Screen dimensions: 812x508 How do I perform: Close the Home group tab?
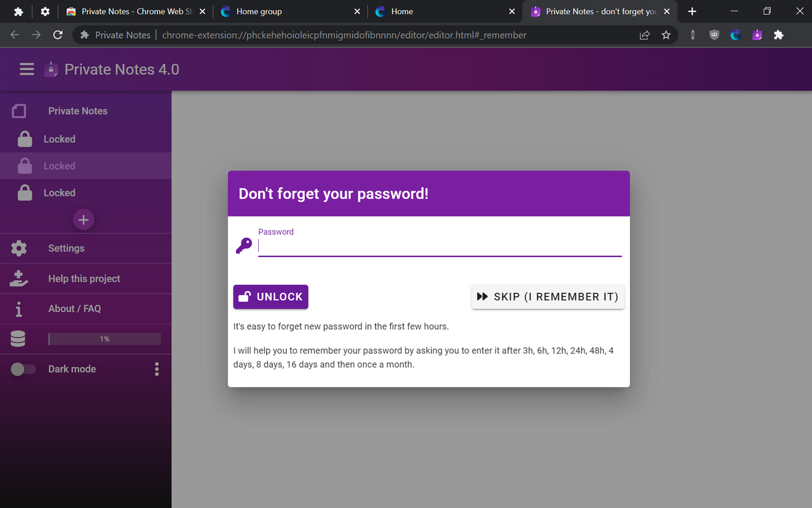pos(357,11)
